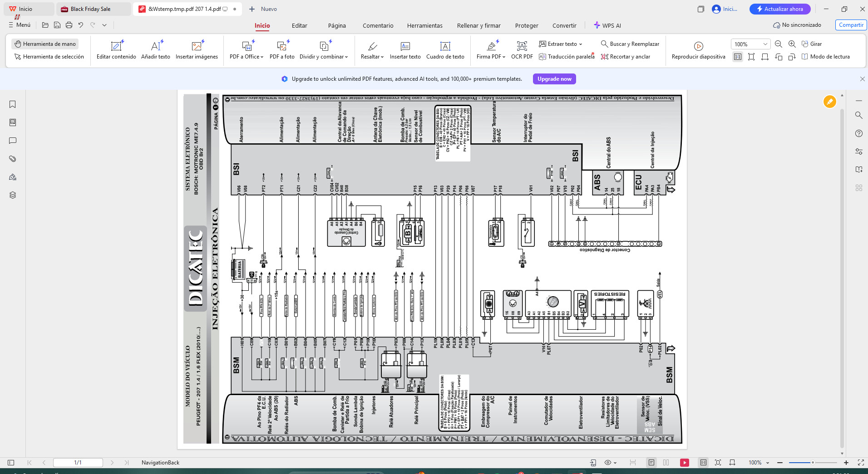Toggle Herramienta de mano tool

(45, 44)
